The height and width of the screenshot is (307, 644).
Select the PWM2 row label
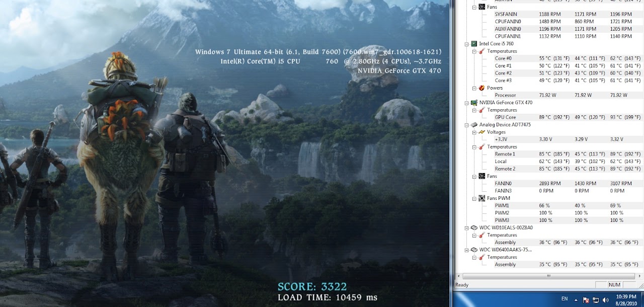(502, 213)
